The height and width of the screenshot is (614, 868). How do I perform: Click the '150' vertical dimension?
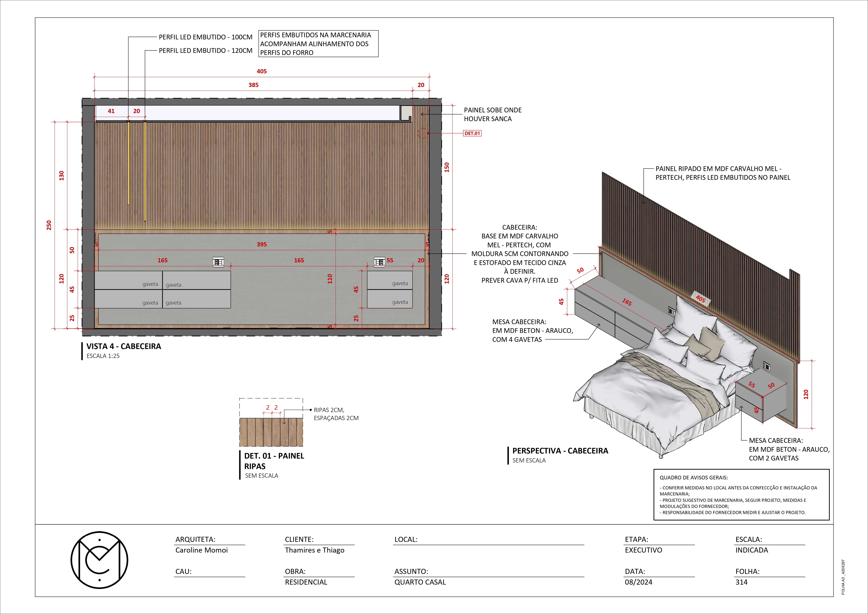pyautogui.click(x=447, y=167)
